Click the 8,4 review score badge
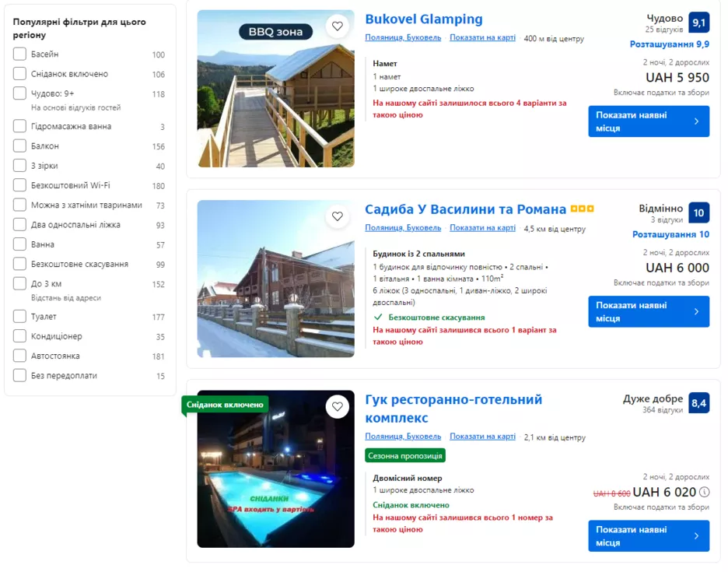728x572 pixels. pyautogui.click(x=698, y=403)
